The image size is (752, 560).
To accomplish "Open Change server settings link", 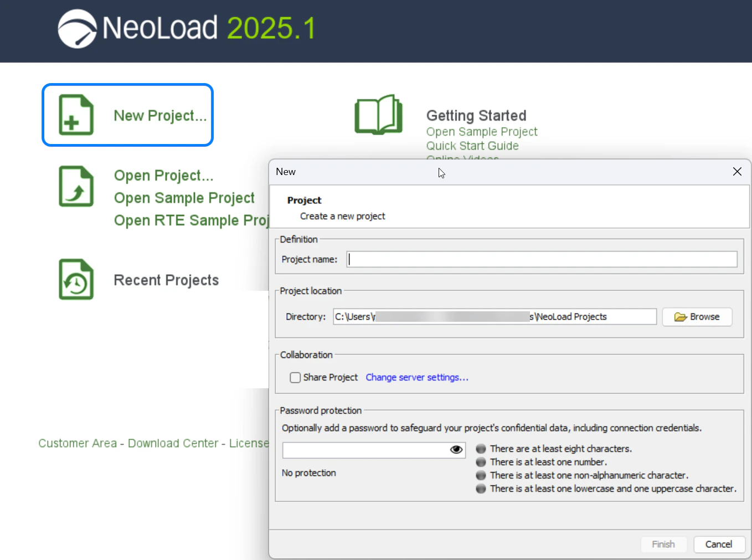I will pyautogui.click(x=417, y=377).
